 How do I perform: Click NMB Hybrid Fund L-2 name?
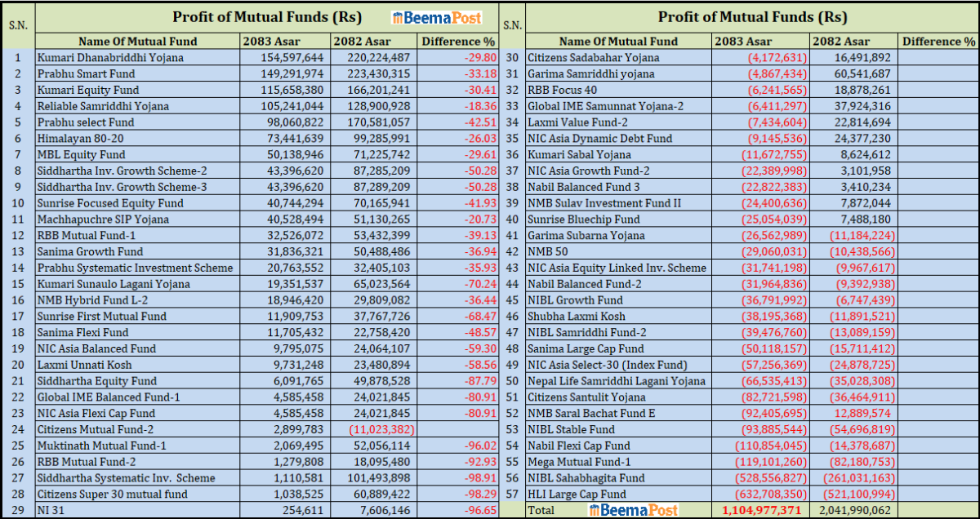pos(93,300)
